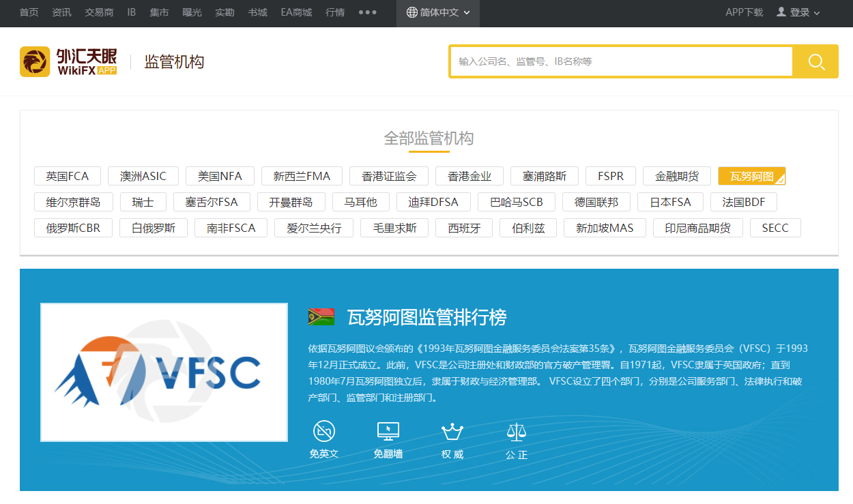
Task: Click the 公正 scales icon
Action: pos(517,430)
